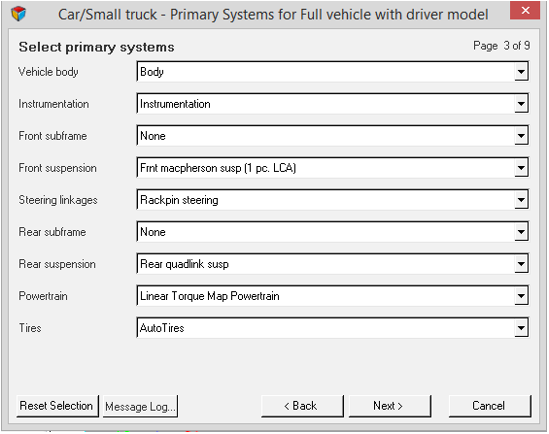
Task: Open the Front suspension dropdown arrow
Action: pyautogui.click(x=521, y=168)
